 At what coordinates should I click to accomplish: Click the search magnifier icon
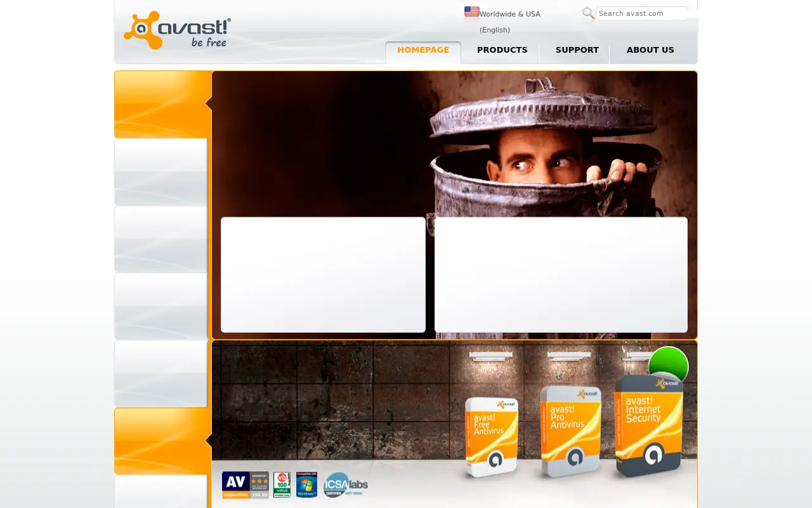pos(588,13)
